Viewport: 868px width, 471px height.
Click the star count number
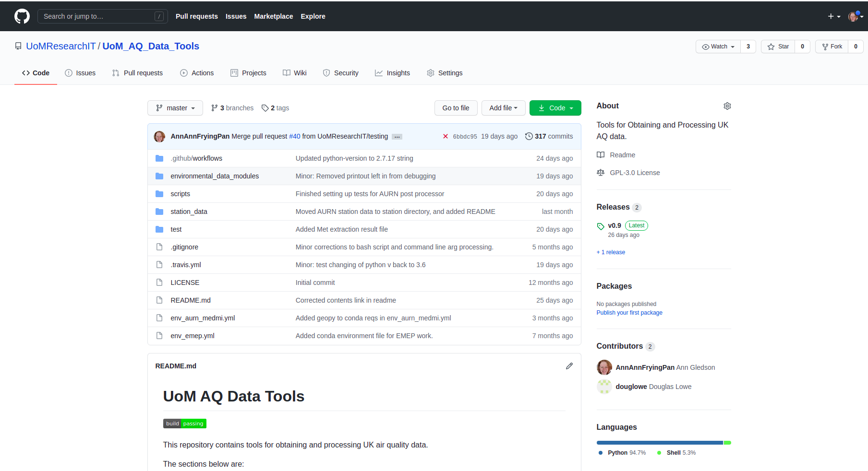pos(803,47)
